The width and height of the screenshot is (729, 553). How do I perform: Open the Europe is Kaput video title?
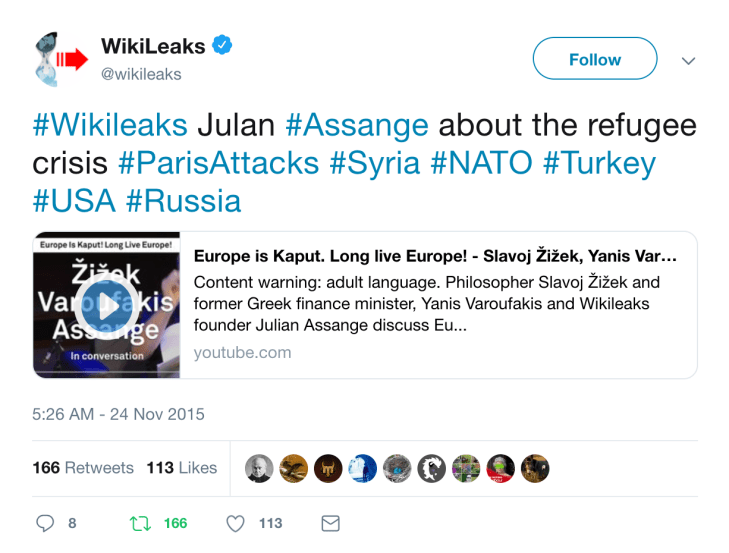(x=435, y=256)
